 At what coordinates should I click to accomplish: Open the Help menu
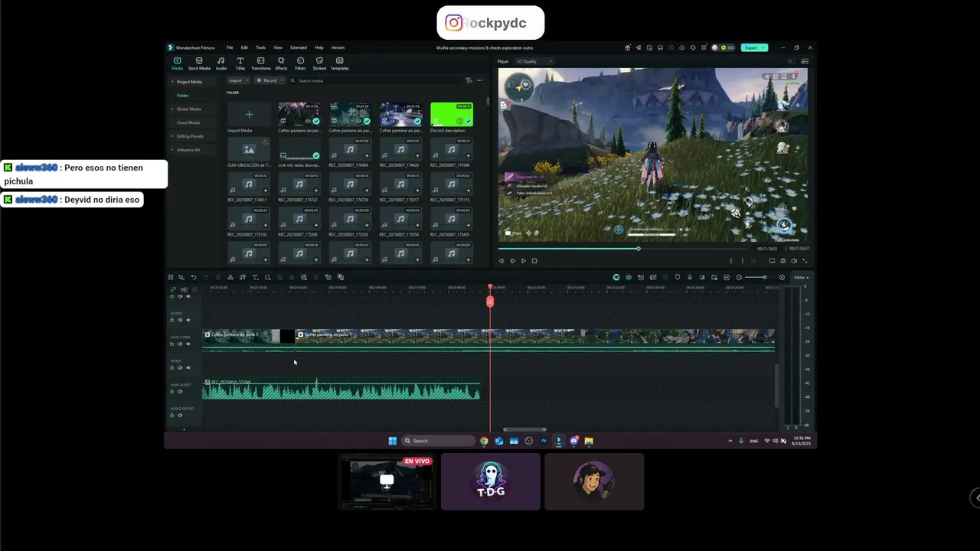pyautogui.click(x=319, y=47)
